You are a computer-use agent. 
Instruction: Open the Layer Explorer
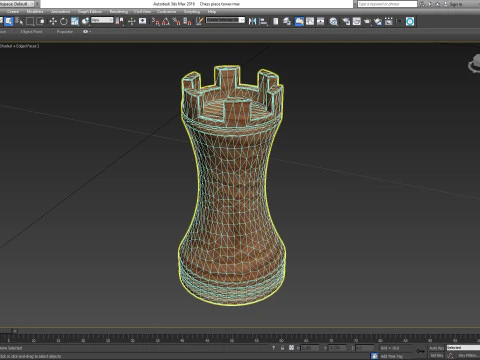point(287,21)
